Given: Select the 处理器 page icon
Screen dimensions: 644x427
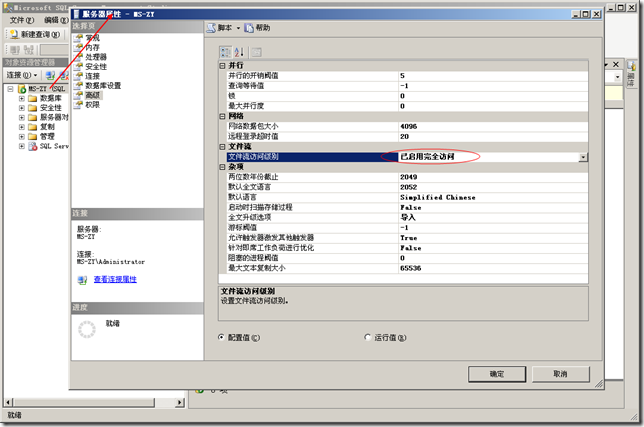Looking at the screenshot, I should [78, 57].
